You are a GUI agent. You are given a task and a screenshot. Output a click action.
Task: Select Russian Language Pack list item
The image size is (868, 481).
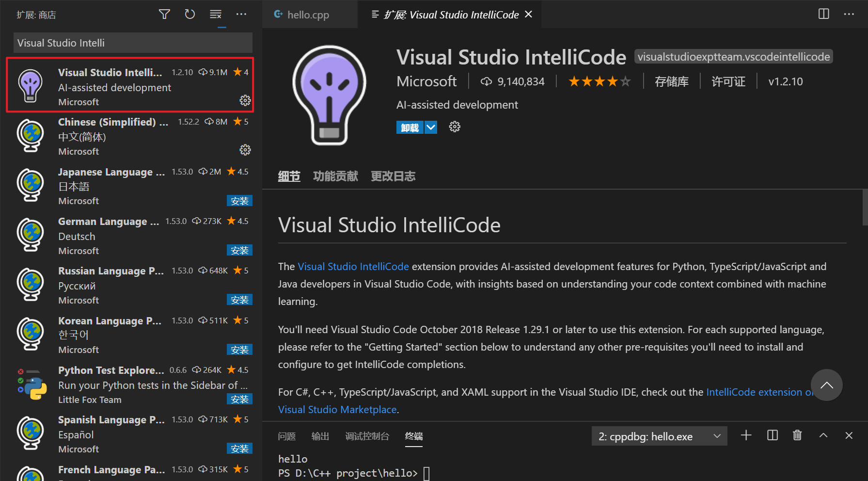pos(130,286)
